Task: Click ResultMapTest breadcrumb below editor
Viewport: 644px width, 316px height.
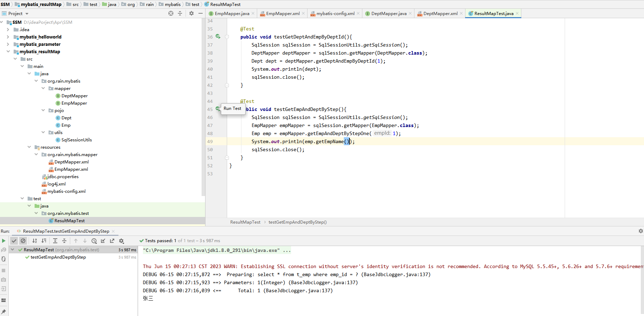Action: [245, 222]
